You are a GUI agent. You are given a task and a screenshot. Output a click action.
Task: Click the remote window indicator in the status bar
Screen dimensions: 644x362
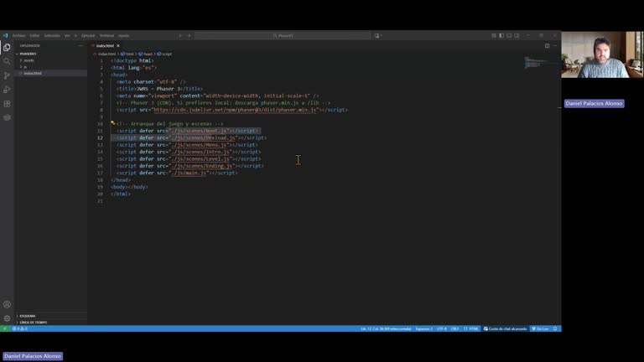(4, 328)
